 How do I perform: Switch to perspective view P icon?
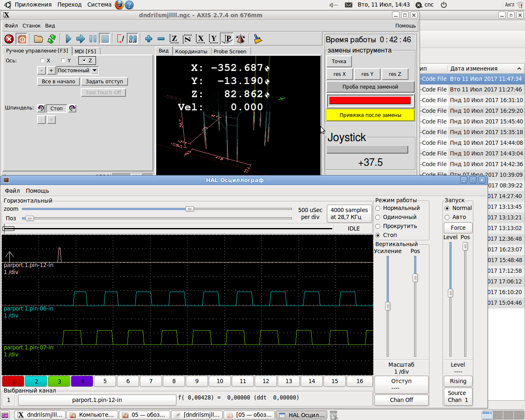coord(227,39)
